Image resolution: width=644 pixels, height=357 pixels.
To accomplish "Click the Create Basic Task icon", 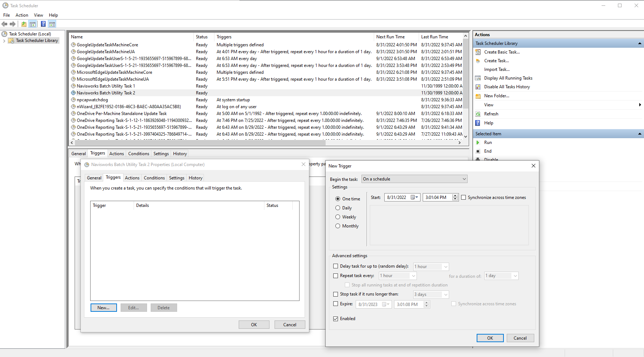I will pyautogui.click(x=478, y=52).
